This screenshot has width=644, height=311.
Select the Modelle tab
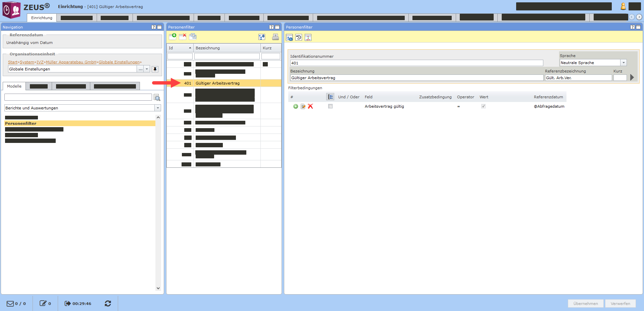click(14, 86)
